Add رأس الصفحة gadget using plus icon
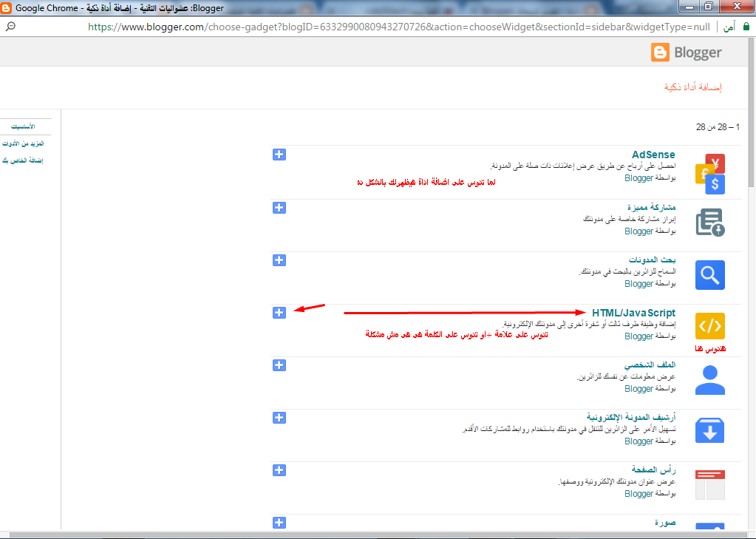The height and width of the screenshot is (539, 756). tap(279, 470)
